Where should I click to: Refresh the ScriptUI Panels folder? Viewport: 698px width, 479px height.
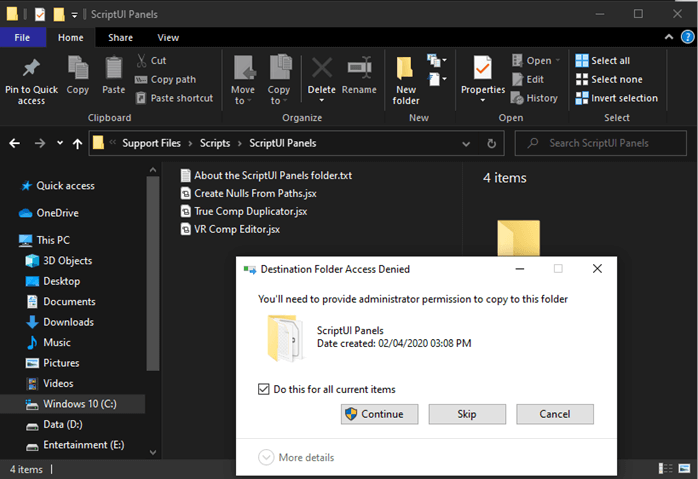point(491,143)
